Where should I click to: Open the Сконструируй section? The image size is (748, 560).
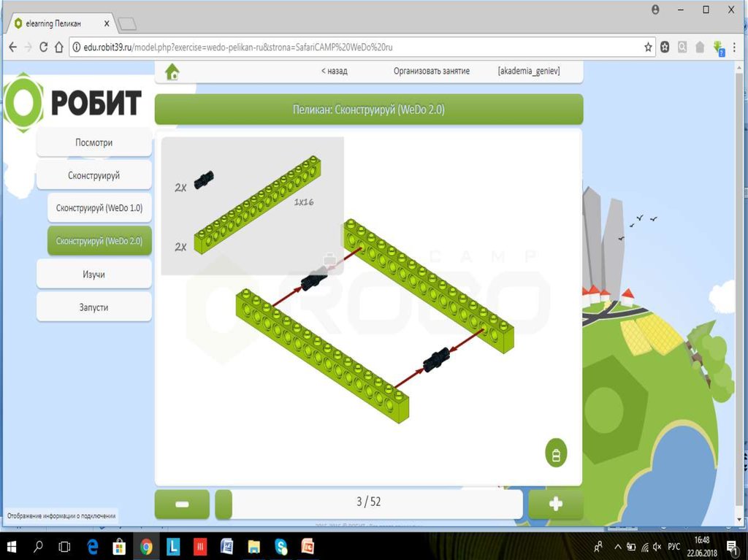click(94, 175)
